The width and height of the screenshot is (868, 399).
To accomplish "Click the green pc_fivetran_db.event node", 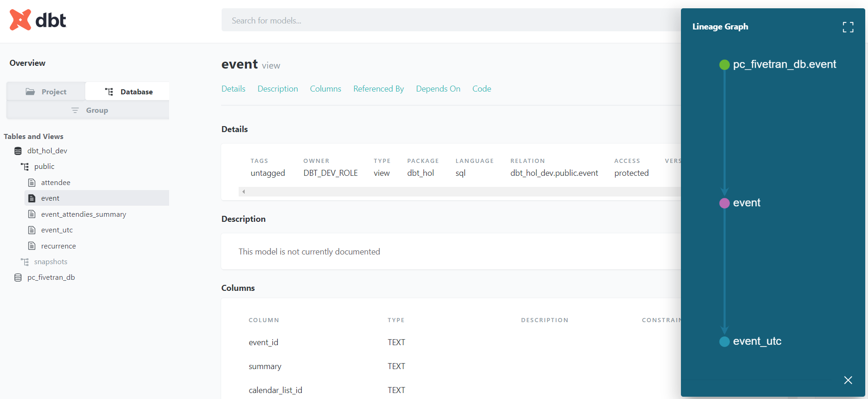I will (724, 64).
